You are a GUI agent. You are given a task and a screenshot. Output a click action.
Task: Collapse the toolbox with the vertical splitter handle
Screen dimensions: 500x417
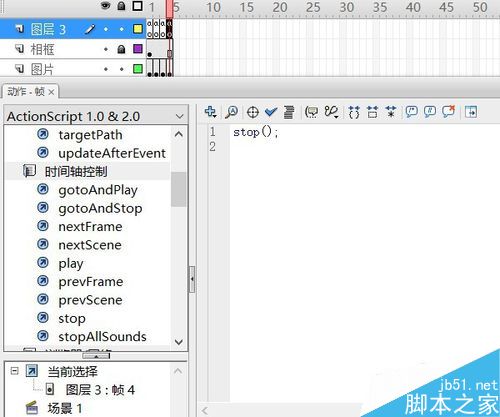(192, 279)
